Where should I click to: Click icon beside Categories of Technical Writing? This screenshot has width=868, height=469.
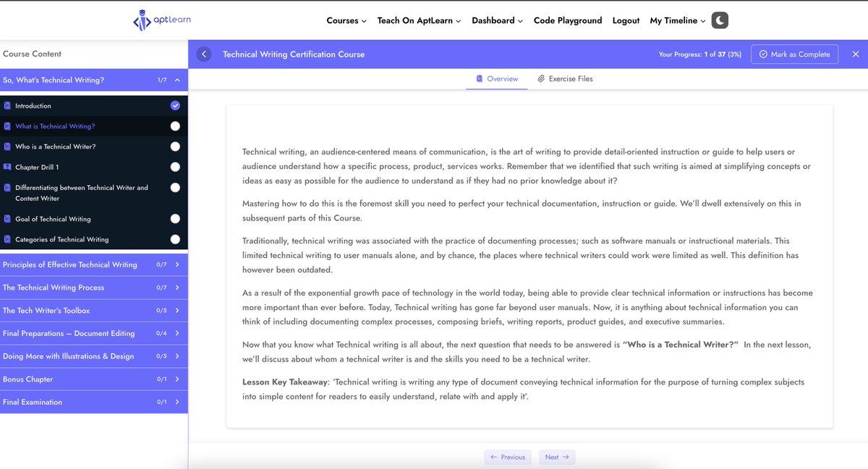7,239
